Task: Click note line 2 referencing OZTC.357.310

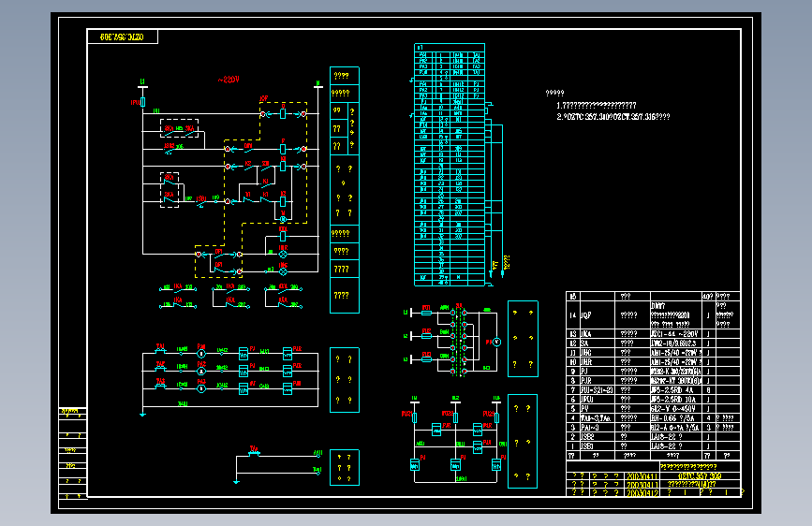Action: [x=613, y=117]
